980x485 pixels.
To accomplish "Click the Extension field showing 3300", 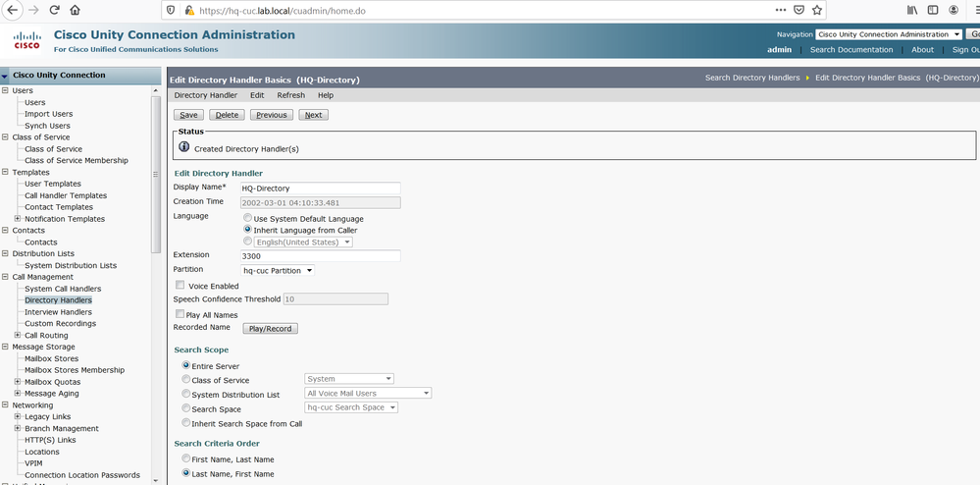I will 321,256.
